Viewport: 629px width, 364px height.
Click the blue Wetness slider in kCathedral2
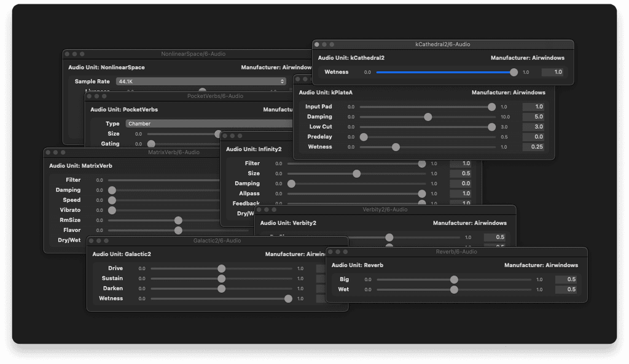click(x=514, y=72)
